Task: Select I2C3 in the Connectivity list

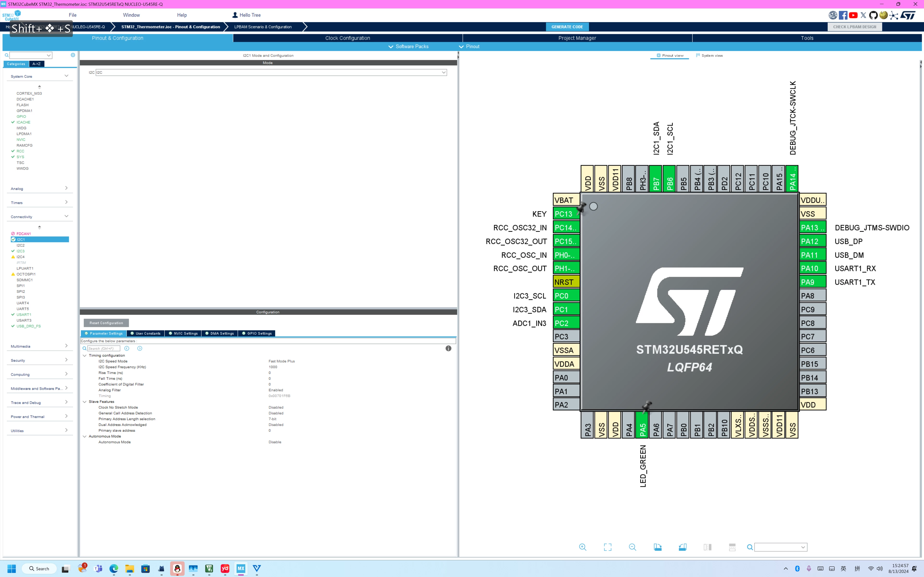Action: 20,251
